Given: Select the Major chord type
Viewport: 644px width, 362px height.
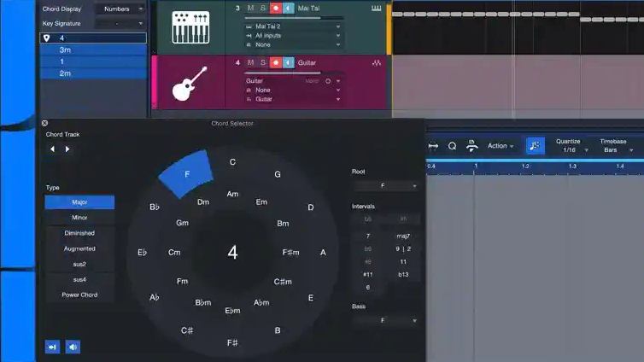Looking at the screenshot, I should [79, 202].
